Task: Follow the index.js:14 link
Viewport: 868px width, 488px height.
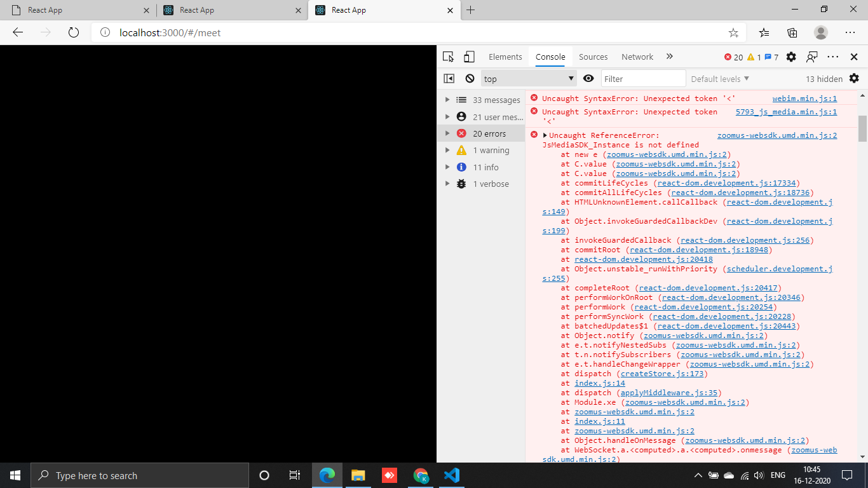Action: [x=600, y=383]
